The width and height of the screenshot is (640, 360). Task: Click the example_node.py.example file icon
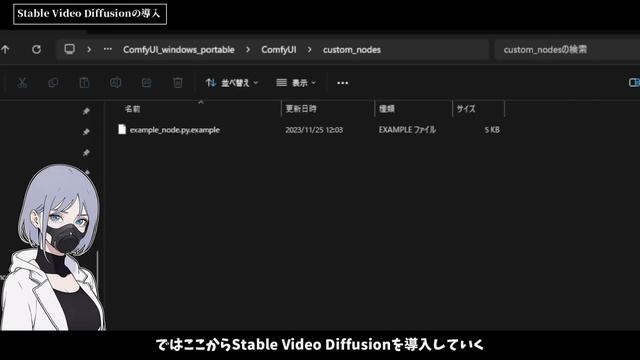(x=122, y=129)
